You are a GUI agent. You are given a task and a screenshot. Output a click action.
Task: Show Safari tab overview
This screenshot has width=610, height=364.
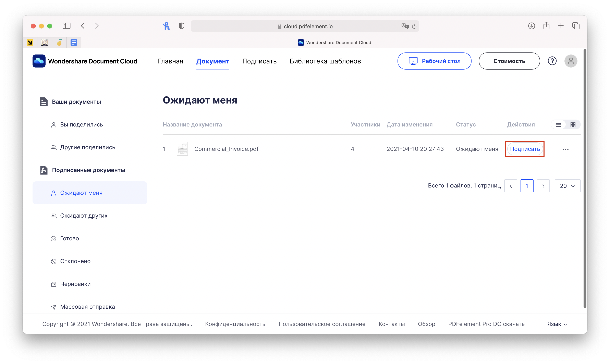pos(576,26)
